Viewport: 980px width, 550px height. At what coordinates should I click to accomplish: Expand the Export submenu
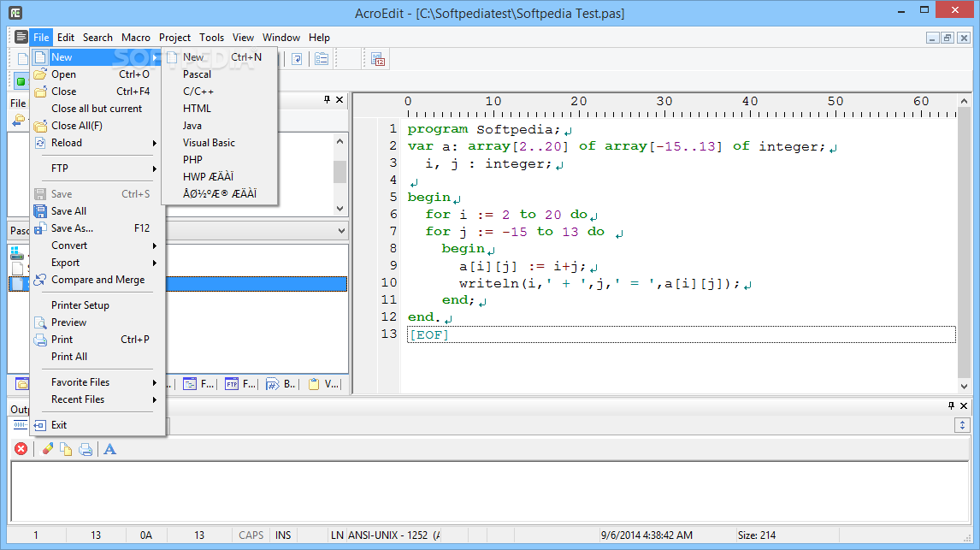(97, 263)
